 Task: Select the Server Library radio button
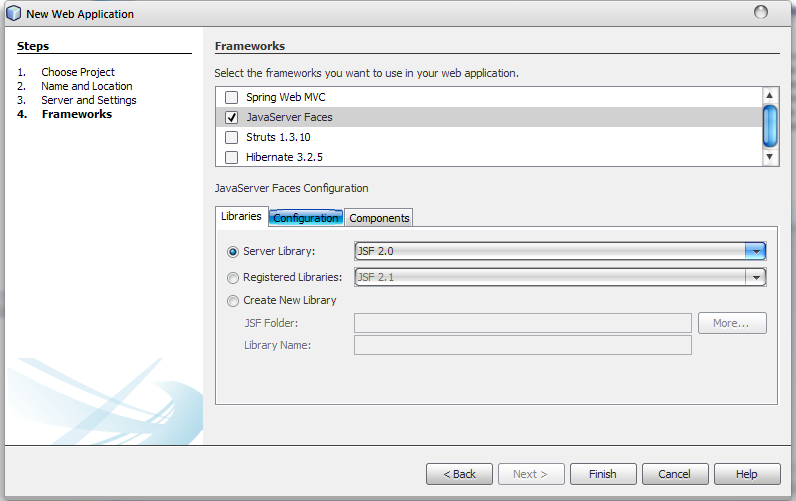pos(233,252)
